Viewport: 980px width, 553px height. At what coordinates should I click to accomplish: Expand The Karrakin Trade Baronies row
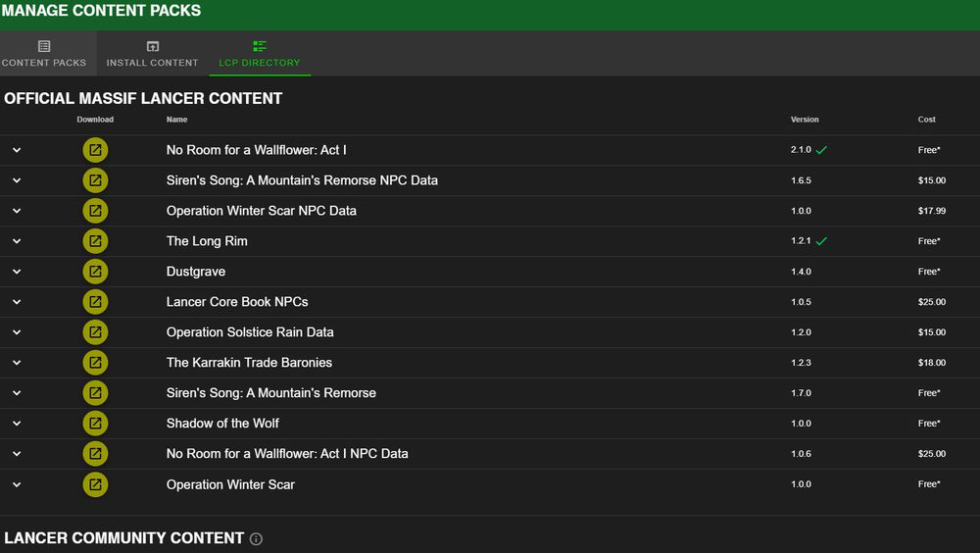pyautogui.click(x=17, y=362)
